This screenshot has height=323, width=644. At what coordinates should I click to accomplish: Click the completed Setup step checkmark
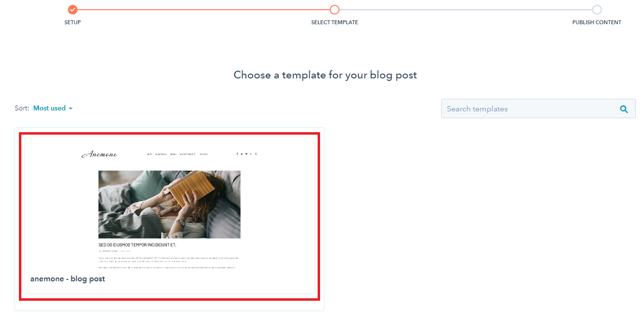click(73, 10)
